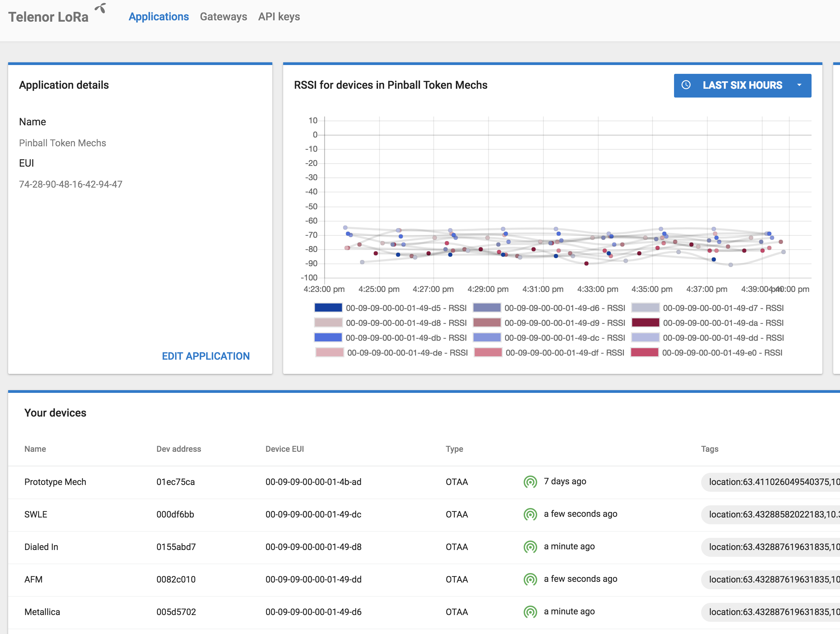Screen dimensions: 840x634
Task: Click the application EUI 74-28-90-48-16-42-94-47
Action: (x=71, y=185)
